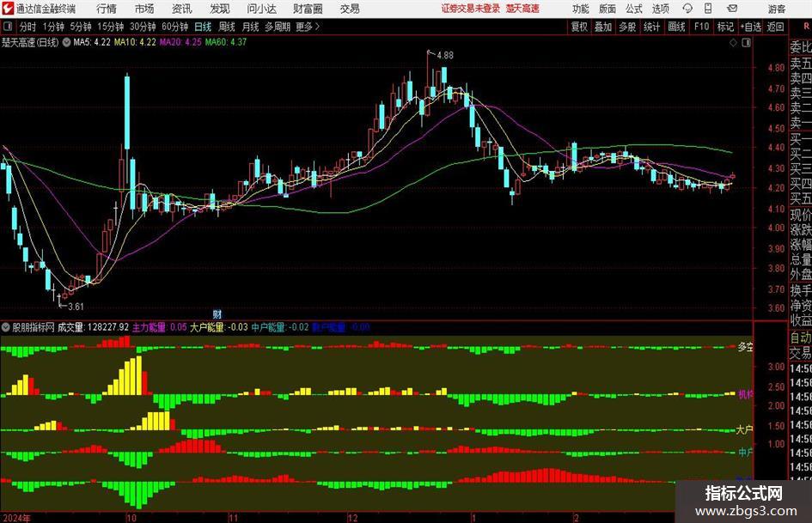
Task: Click the 多股 toolbar button
Action: point(627,27)
